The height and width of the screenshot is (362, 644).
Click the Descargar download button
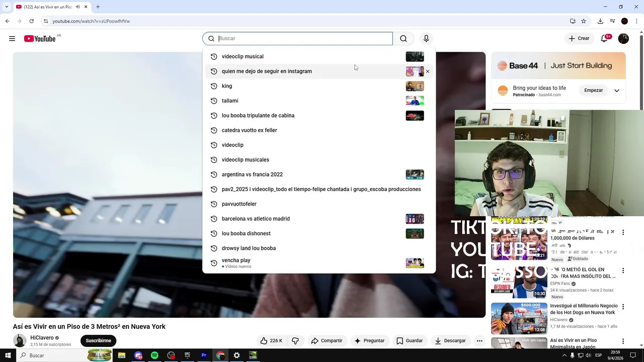pyautogui.click(x=450, y=341)
